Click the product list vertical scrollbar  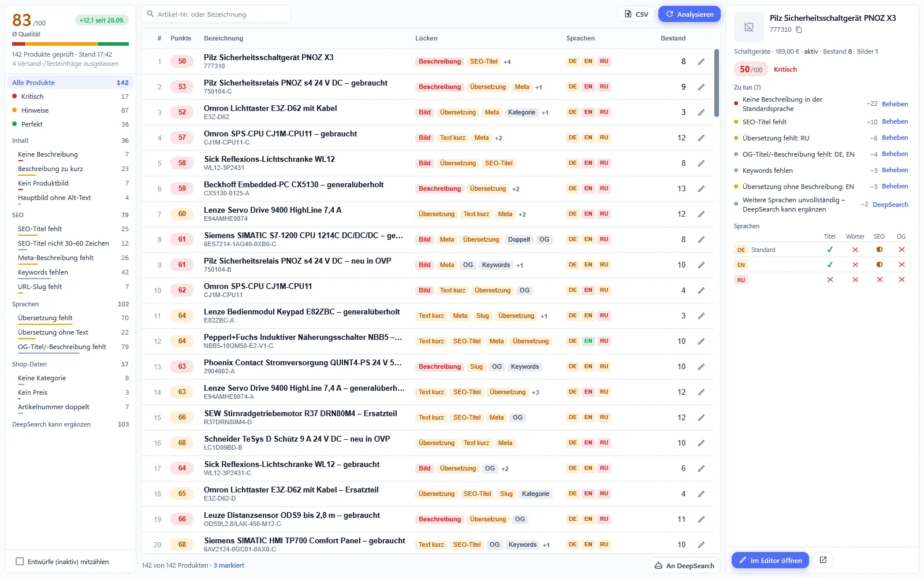(716, 83)
